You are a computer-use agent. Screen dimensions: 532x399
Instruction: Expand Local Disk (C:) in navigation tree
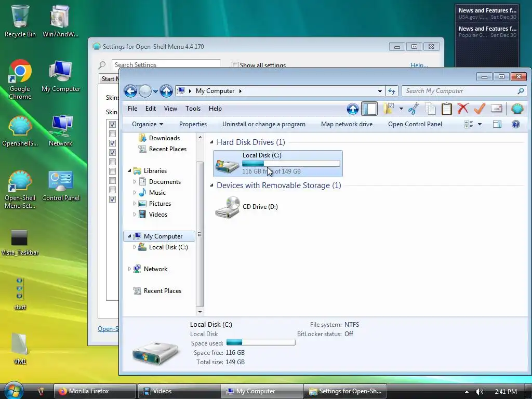pyautogui.click(x=135, y=247)
